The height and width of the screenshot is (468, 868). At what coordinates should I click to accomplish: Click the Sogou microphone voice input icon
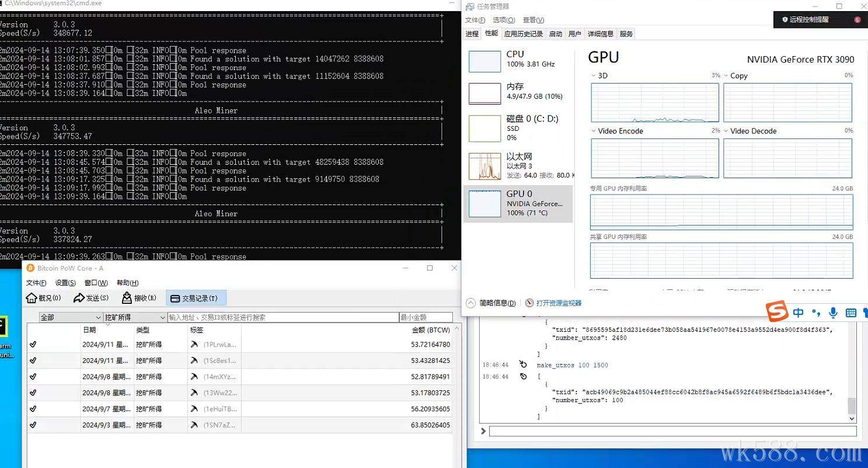(x=834, y=313)
